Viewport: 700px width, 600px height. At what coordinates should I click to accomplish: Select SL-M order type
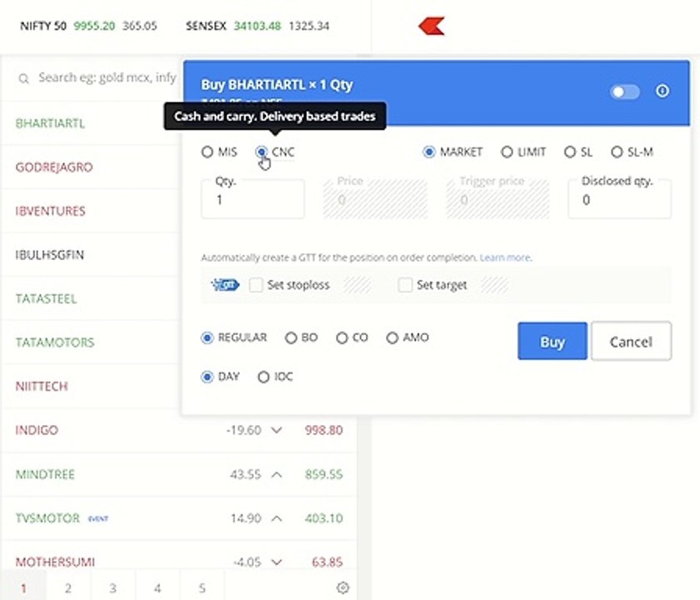(617, 152)
